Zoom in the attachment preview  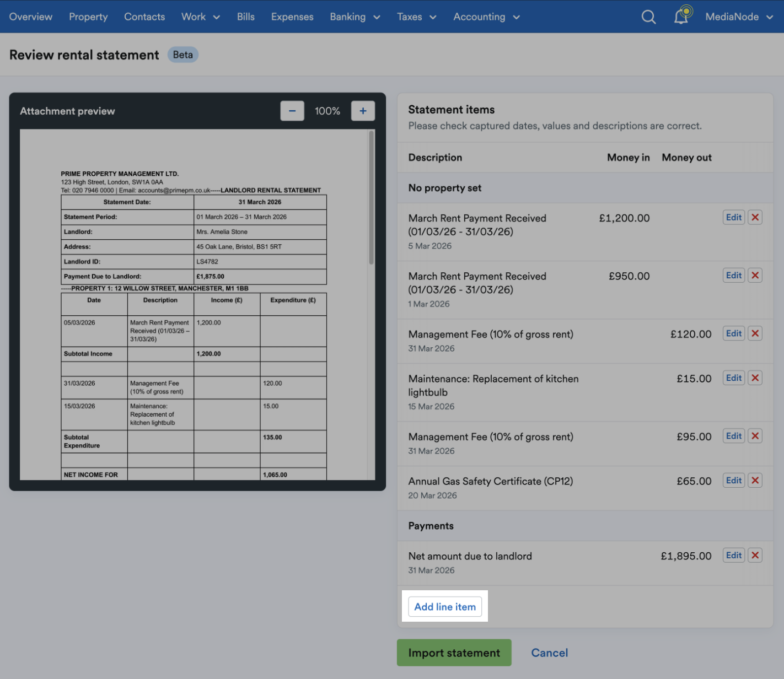(x=363, y=111)
